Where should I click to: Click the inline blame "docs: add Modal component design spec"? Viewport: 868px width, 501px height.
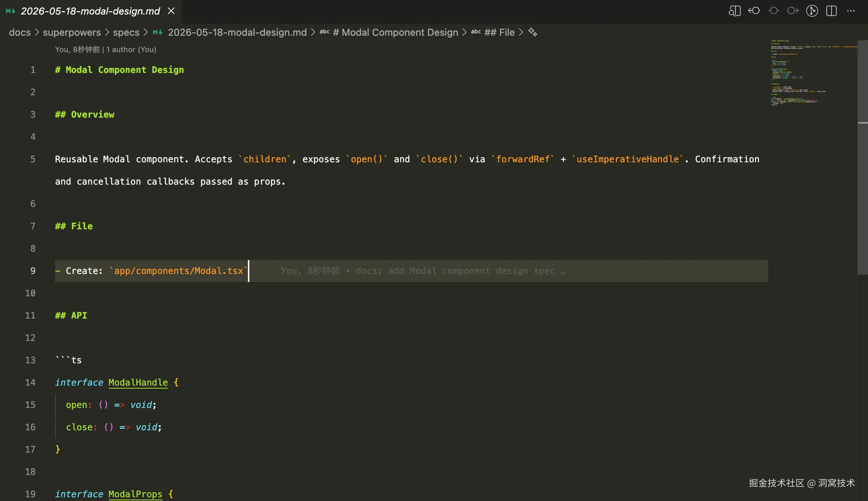click(455, 271)
